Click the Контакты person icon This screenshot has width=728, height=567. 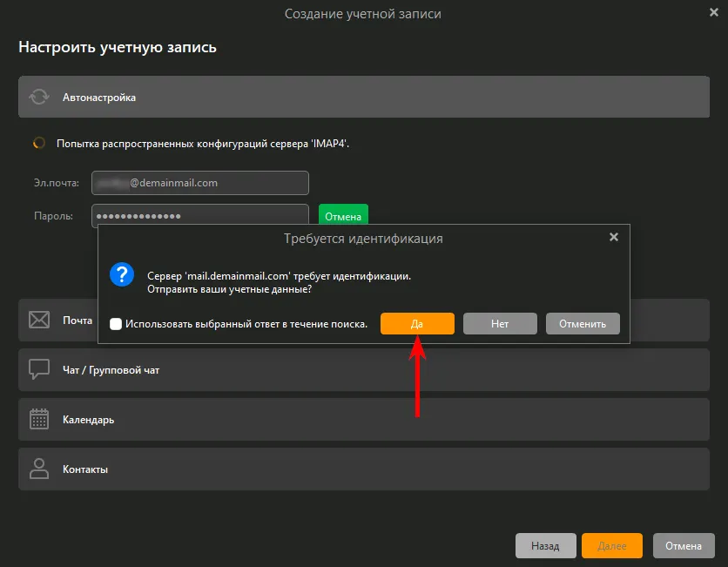(x=38, y=469)
